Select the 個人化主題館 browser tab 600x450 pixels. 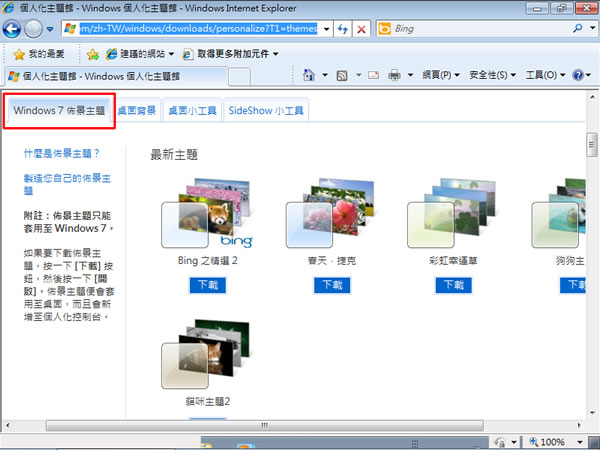tap(116, 76)
